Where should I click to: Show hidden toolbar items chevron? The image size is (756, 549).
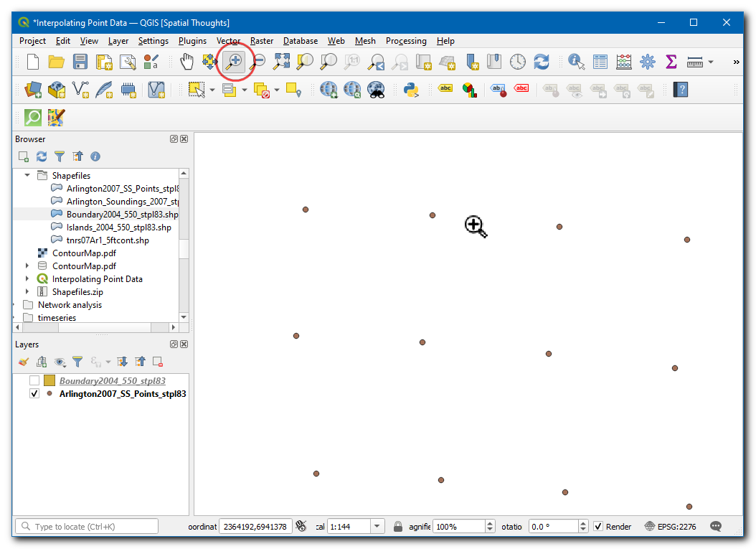(x=736, y=62)
